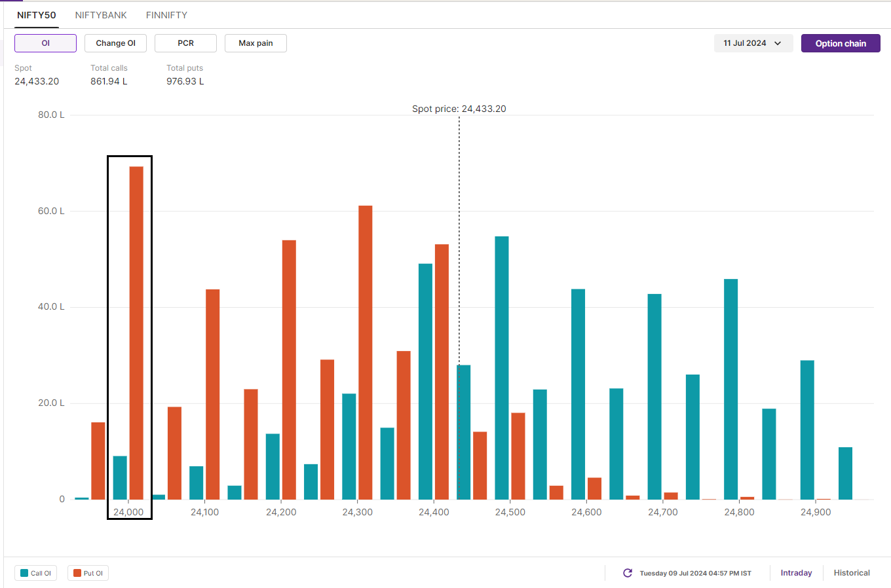Select the Max pain view
The width and height of the screenshot is (891, 588).
tap(256, 43)
